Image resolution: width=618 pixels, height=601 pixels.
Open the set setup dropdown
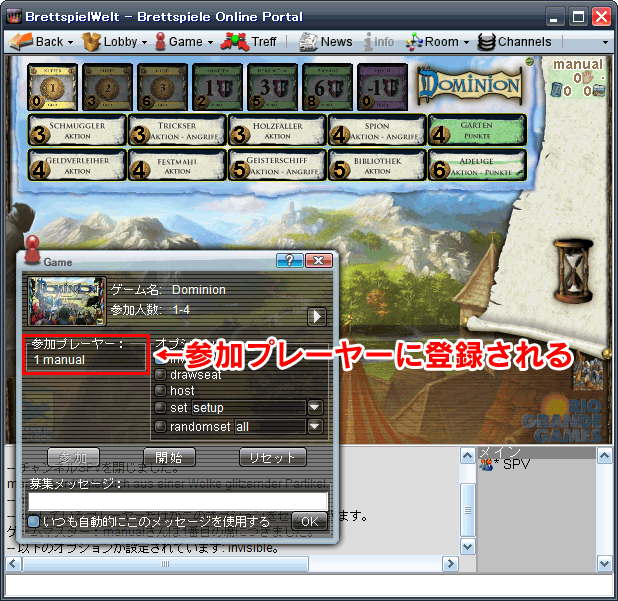click(315, 407)
